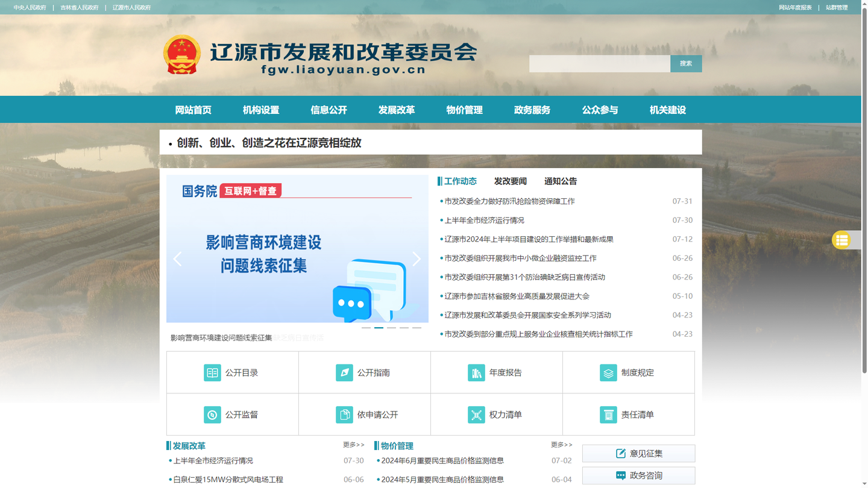Open 吉林省人民政府 top link
Screen dimensions: 868x488
tap(80, 8)
